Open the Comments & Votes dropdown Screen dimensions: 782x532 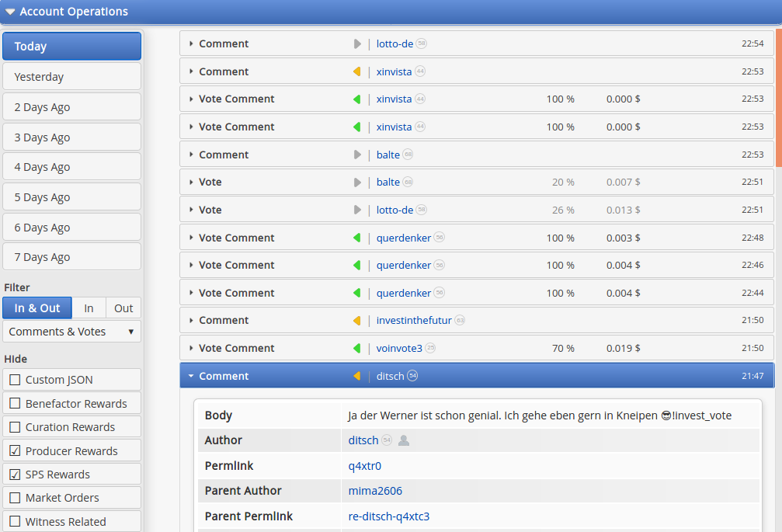point(71,332)
